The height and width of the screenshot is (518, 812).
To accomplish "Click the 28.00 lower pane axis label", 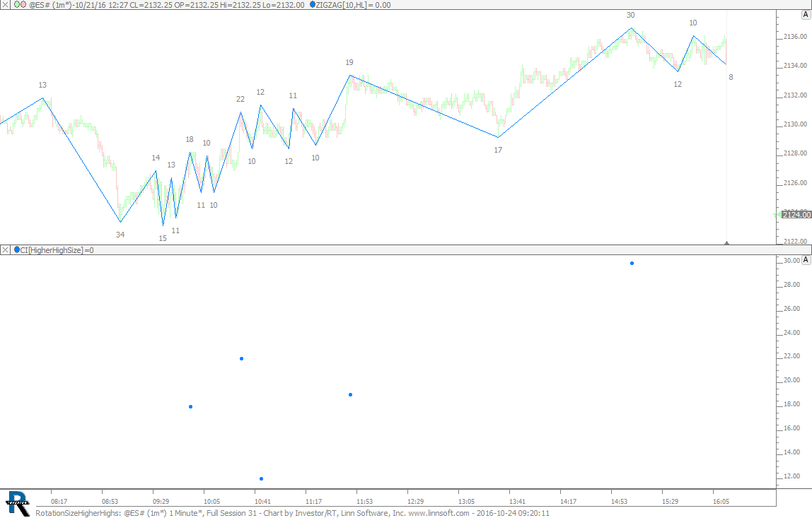I will pyautogui.click(x=791, y=285).
